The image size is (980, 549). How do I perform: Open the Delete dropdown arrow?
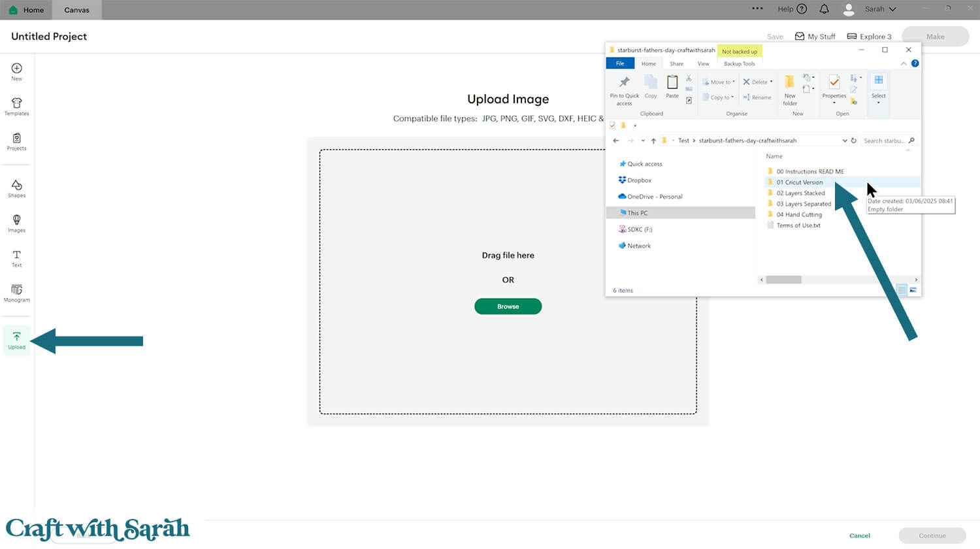click(772, 82)
